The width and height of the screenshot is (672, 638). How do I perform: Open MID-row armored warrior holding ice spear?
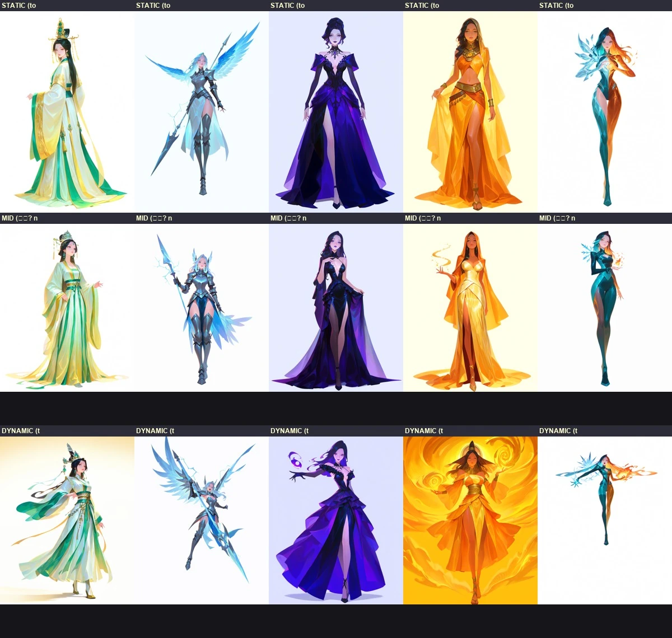pyautogui.click(x=202, y=308)
